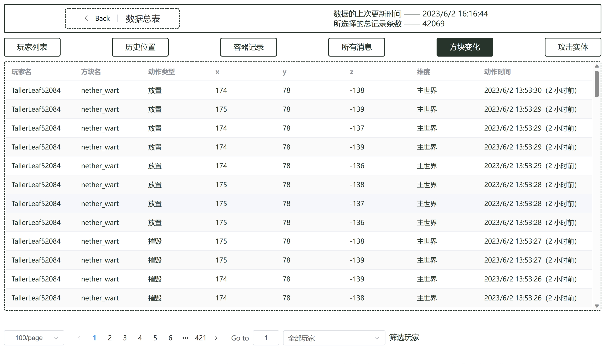
Task: Open the 所有消息 tab
Action: point(356,47)
